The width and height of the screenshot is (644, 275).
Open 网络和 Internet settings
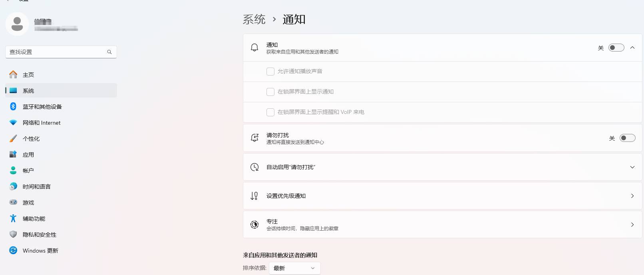(x=61, y=122)
